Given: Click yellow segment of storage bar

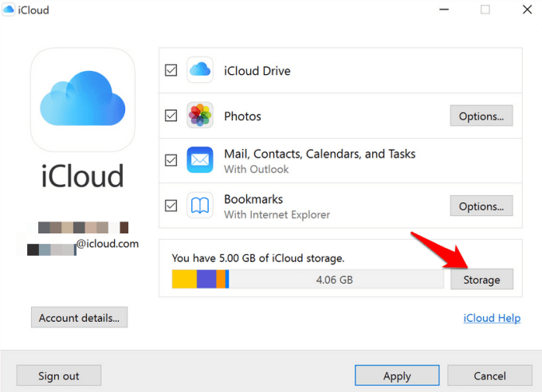Looking at the screenshot, I should 184,279.
